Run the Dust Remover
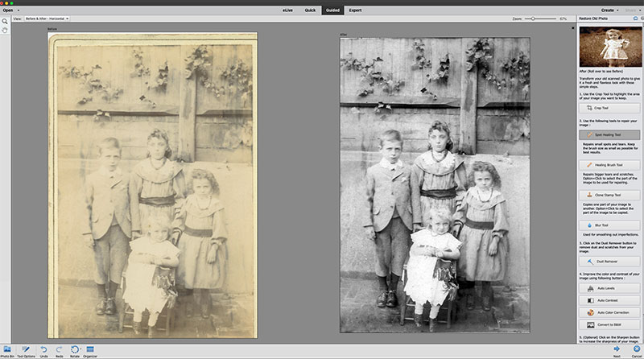This screenshot has height=359, width=644. [x=609, y=262]
